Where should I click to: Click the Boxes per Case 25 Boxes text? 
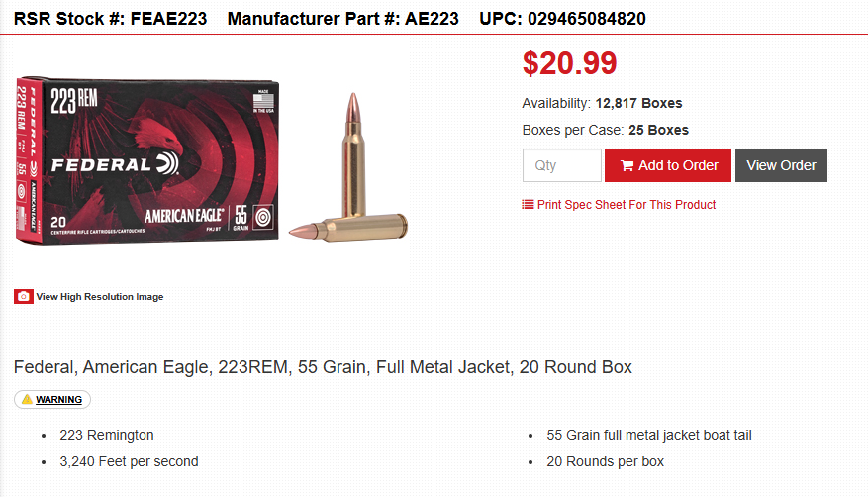605,130
